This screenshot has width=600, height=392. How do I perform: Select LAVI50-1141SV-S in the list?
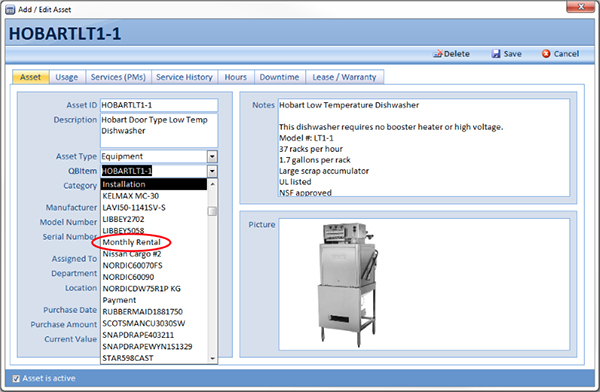(154, 207)
